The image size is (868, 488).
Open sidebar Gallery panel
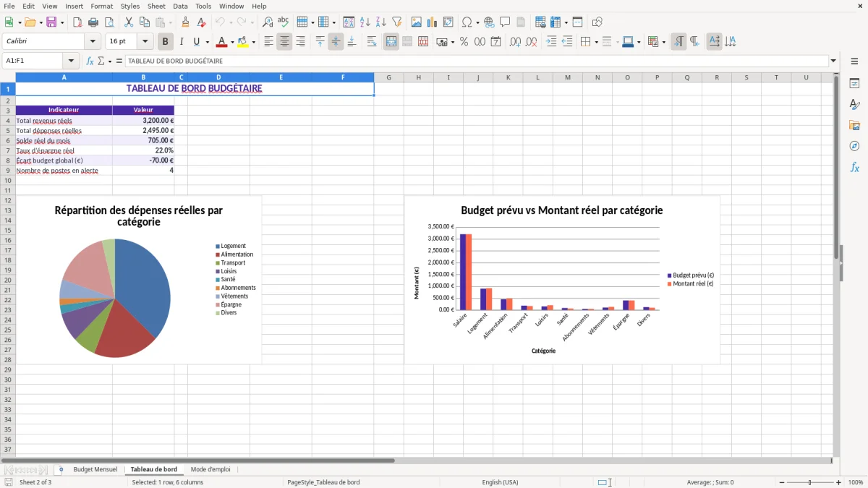click(x=854, y=125)
